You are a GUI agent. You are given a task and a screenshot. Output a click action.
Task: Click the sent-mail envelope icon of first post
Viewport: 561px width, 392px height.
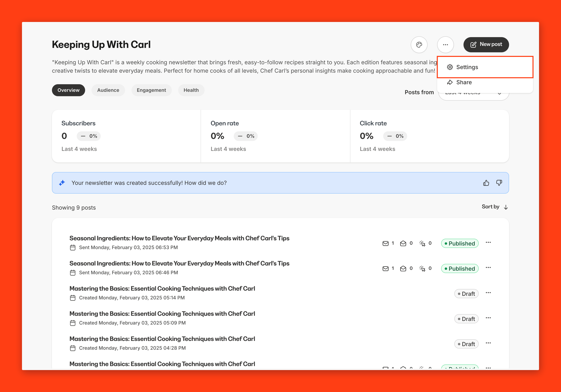[385, 243]
